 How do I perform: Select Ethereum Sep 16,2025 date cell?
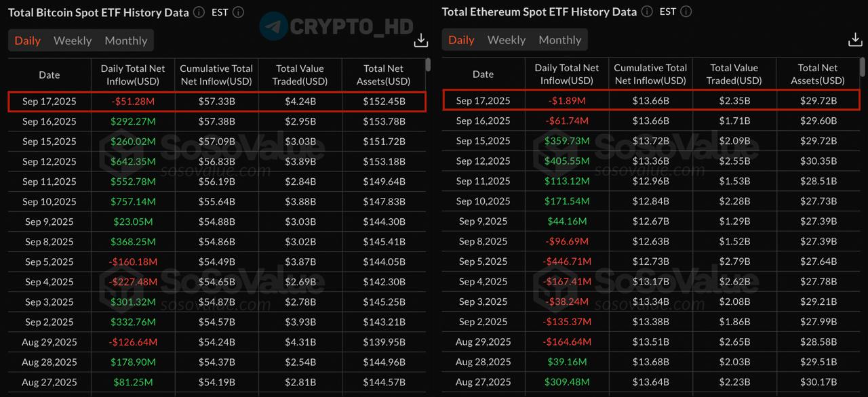coord(484,121)
